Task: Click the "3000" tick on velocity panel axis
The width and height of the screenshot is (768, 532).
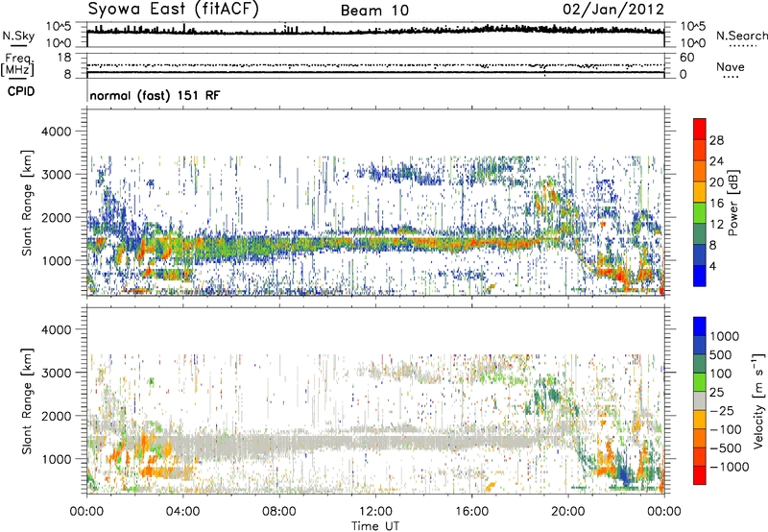Action: (56, 373)
